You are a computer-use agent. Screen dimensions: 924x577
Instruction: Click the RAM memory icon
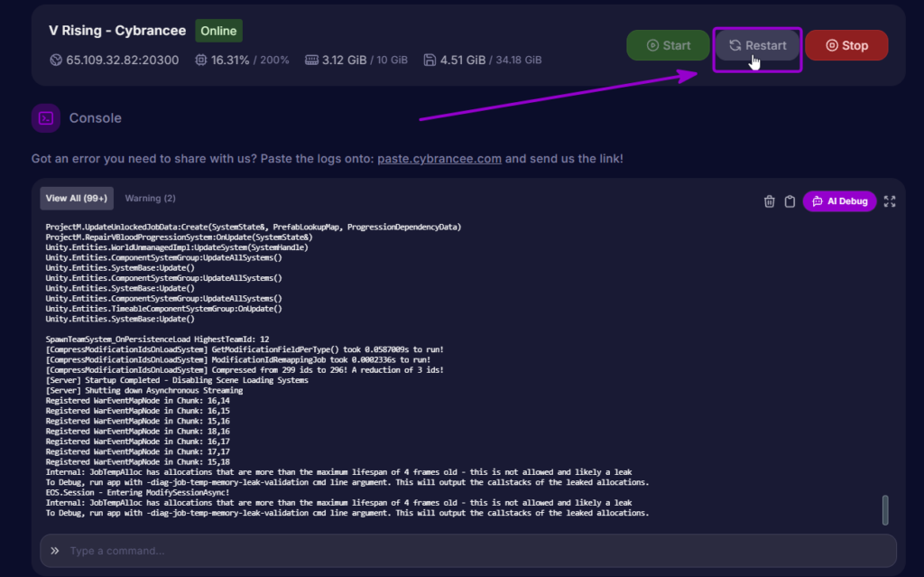click(x=311, y=60)
